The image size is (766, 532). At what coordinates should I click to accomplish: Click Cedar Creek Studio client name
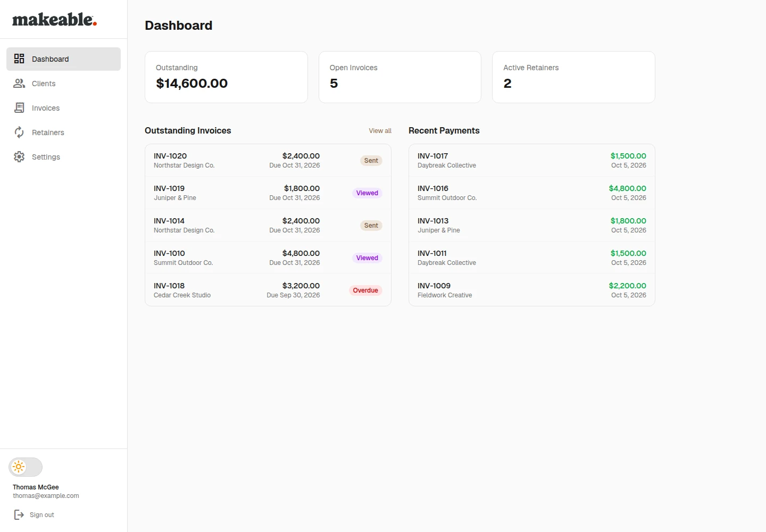pyautogui.click(x=182, y=295)
